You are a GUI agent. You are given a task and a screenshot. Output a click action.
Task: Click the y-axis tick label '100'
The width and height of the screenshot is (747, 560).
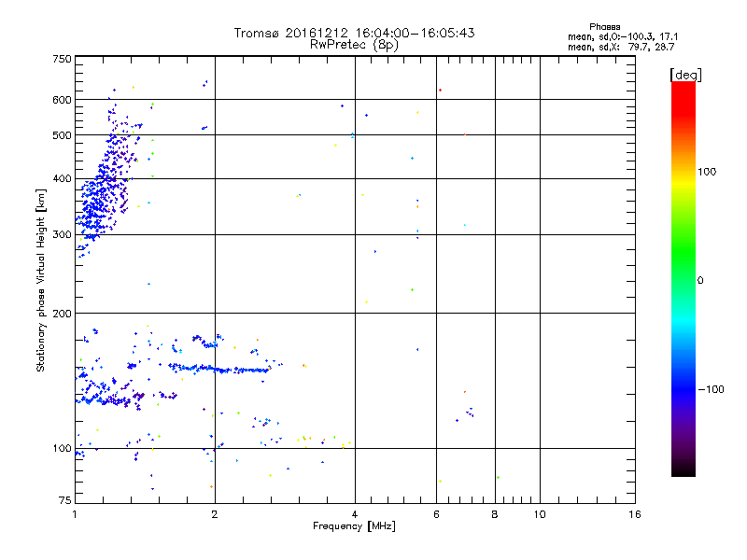[62, 448]
